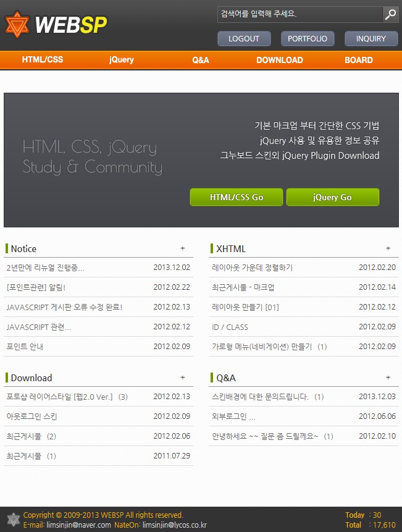Select jQuery in the navigation bar
Viewport: 402px width, 532px height.
(122, 60)
